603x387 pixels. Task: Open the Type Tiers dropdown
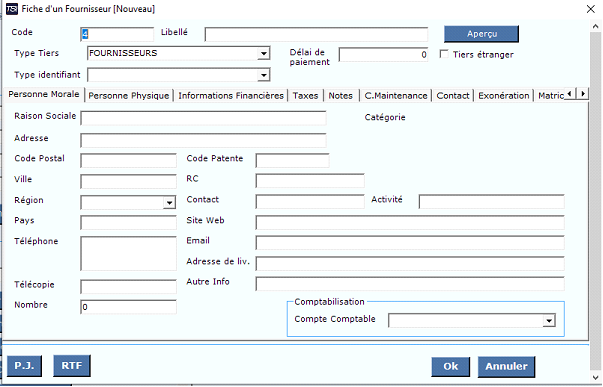point(263,53)
